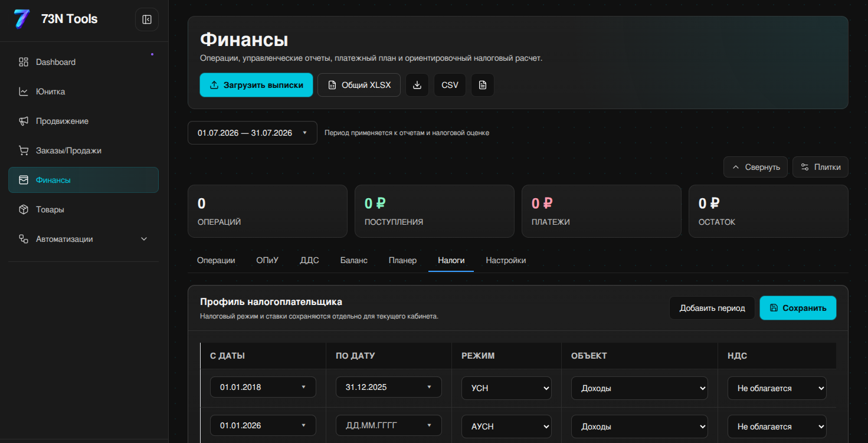868x443 pixels.
Task: Open Dashboard in the sidebar
Action: pyautogui.click(x=83, y=62)
